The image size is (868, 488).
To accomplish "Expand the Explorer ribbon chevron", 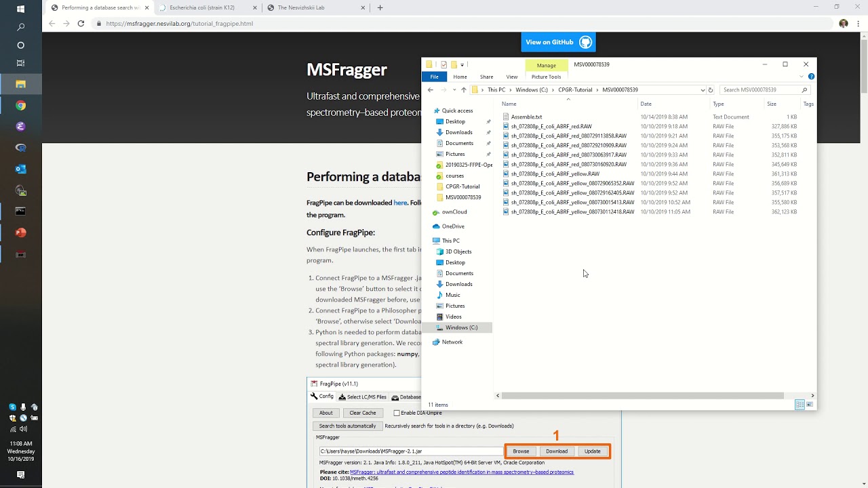I will coord(803,77).
